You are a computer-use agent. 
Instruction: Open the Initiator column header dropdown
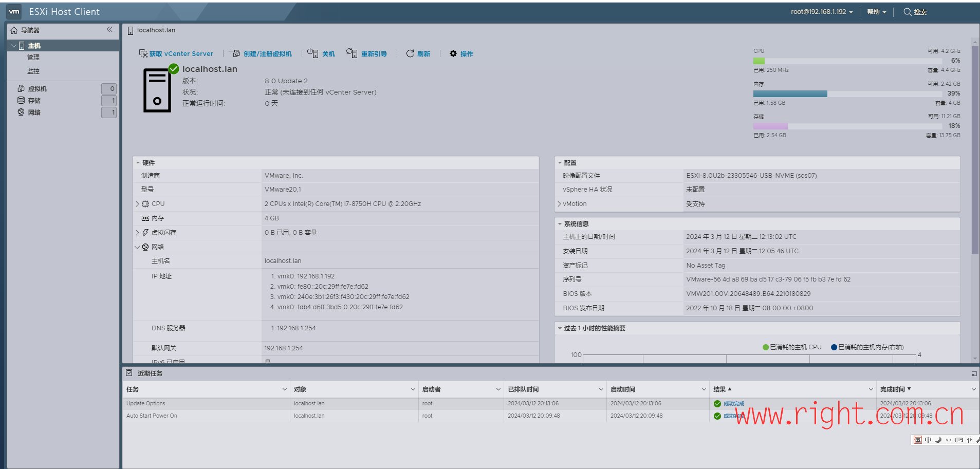(x=498, y=389)
